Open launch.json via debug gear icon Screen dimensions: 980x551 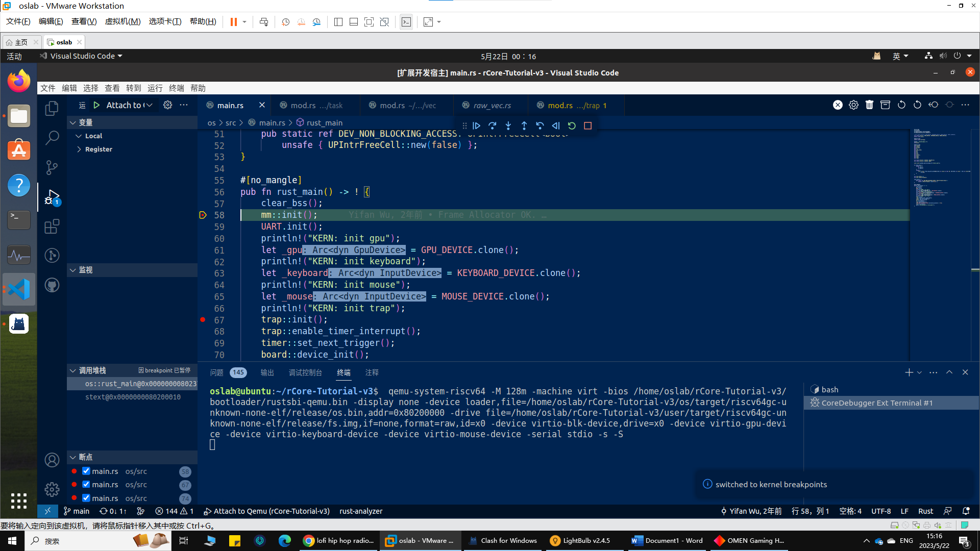click(x=167, y=105)
